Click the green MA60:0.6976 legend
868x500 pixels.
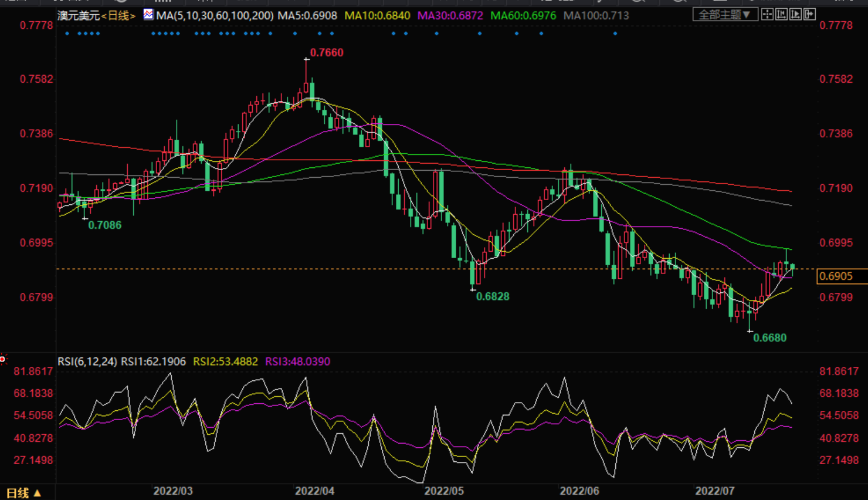[x=523, y=16]
